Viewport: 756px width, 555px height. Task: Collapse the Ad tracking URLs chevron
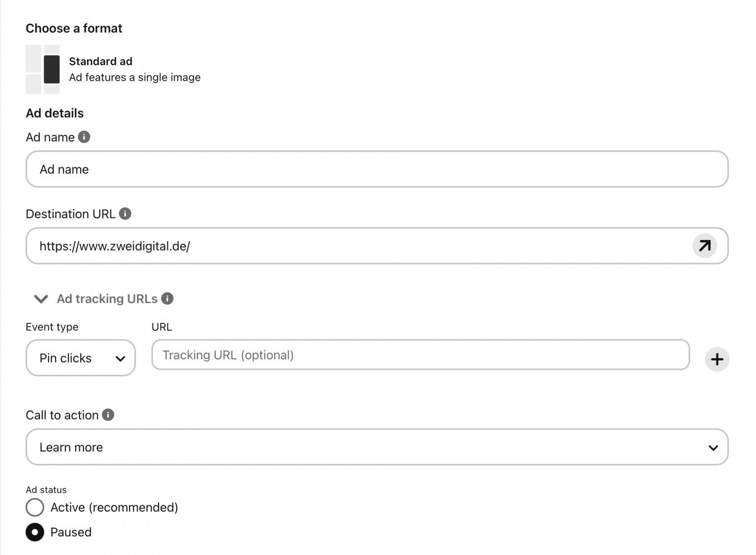[x=41, y=299]
